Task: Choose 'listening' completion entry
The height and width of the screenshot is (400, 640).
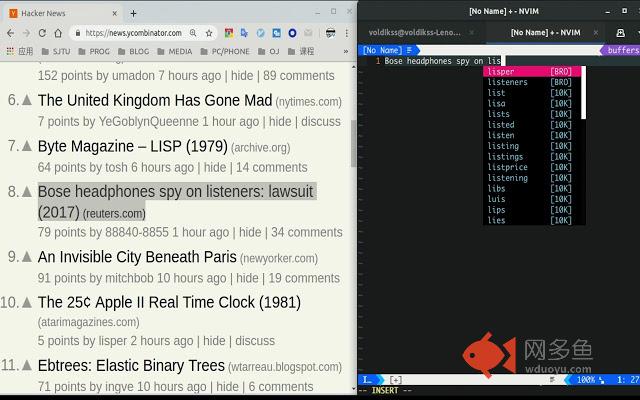Action: click(532, 178)
